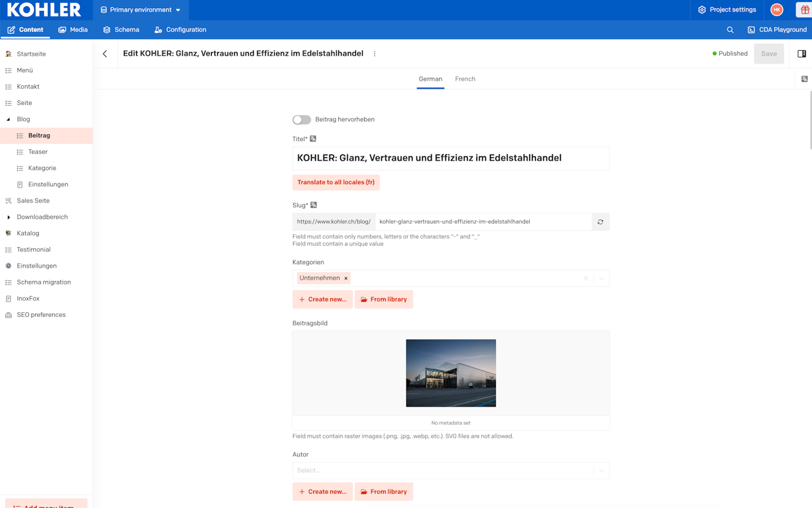Click From library under Kategorien

tap(384, 299)
